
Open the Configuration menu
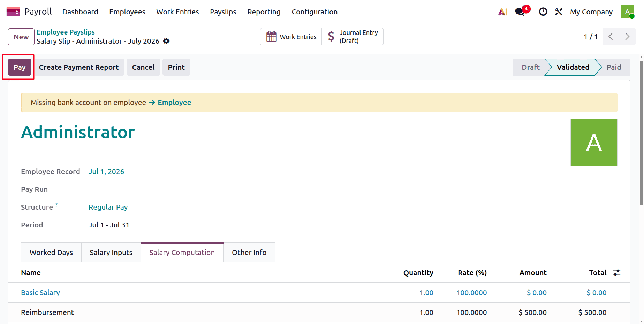(x=315, y=12)
